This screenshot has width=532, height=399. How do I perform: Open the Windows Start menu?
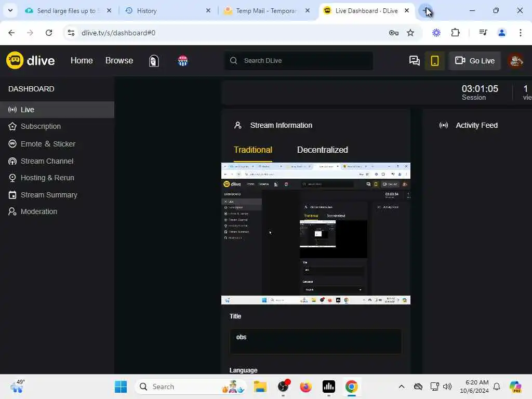point(121,387)
